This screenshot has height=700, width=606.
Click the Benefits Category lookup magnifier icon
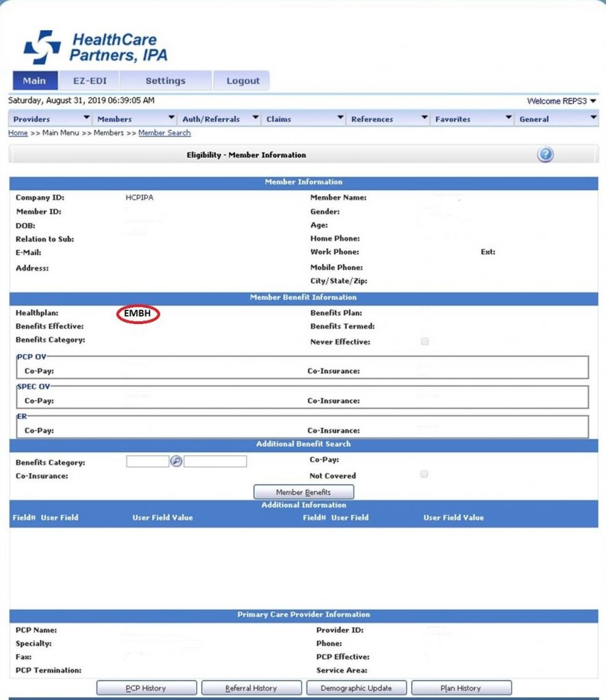point(176,461)
